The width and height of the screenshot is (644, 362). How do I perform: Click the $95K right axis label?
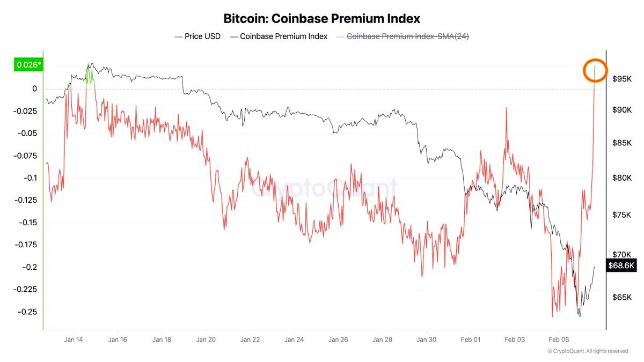pos(623,79)
